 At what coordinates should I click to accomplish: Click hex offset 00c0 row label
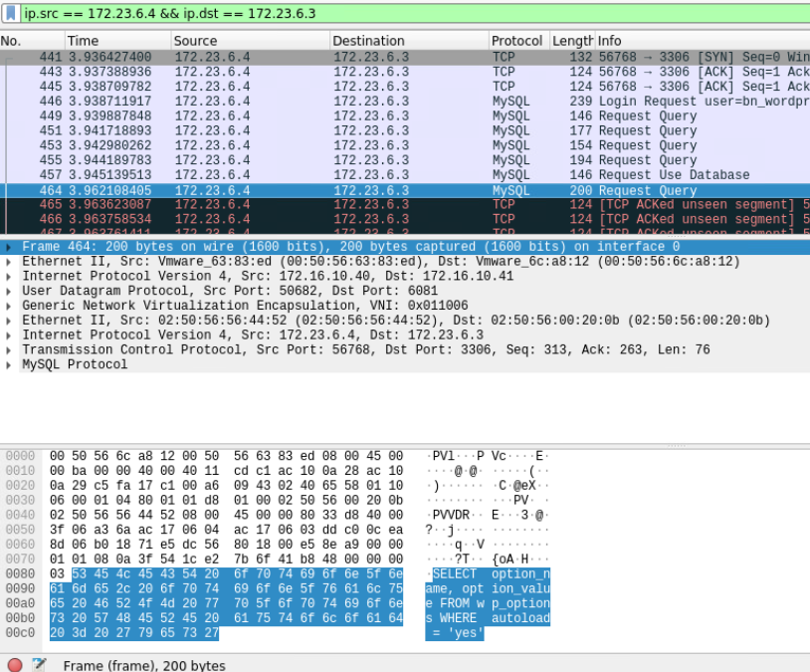20,633
